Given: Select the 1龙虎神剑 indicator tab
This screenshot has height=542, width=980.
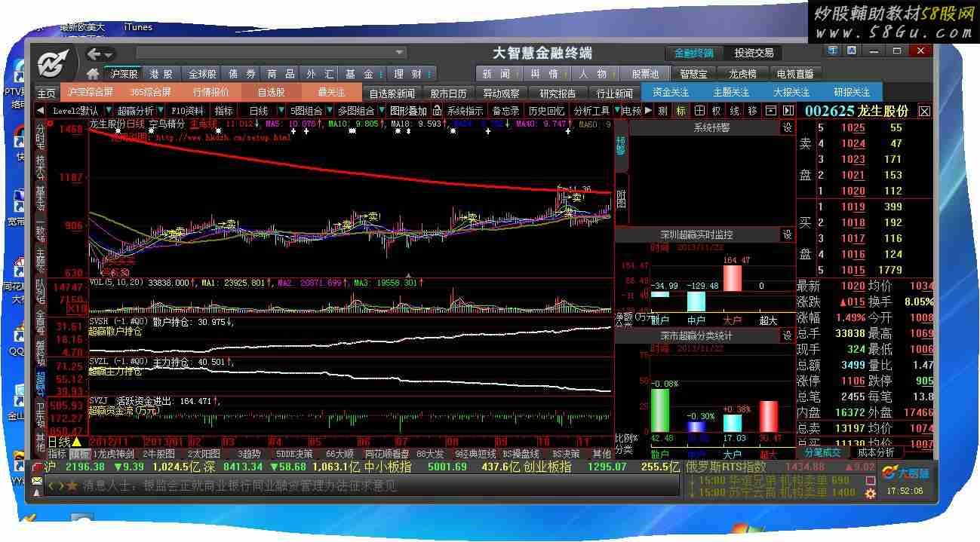Looking at the screenshot, I should coord(113,454).
